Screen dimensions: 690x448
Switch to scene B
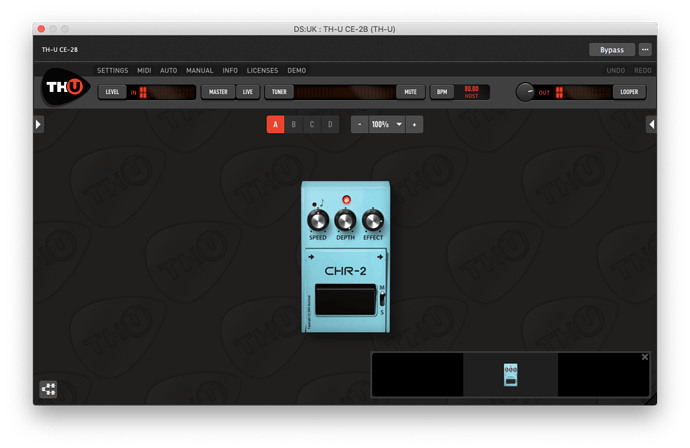coord(294,125)
